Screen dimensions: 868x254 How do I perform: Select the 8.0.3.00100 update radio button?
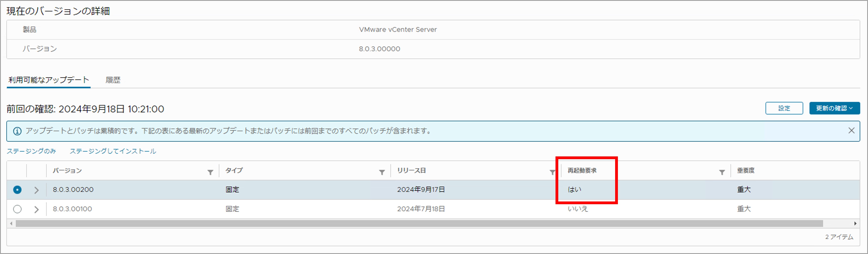coord(17,209)
